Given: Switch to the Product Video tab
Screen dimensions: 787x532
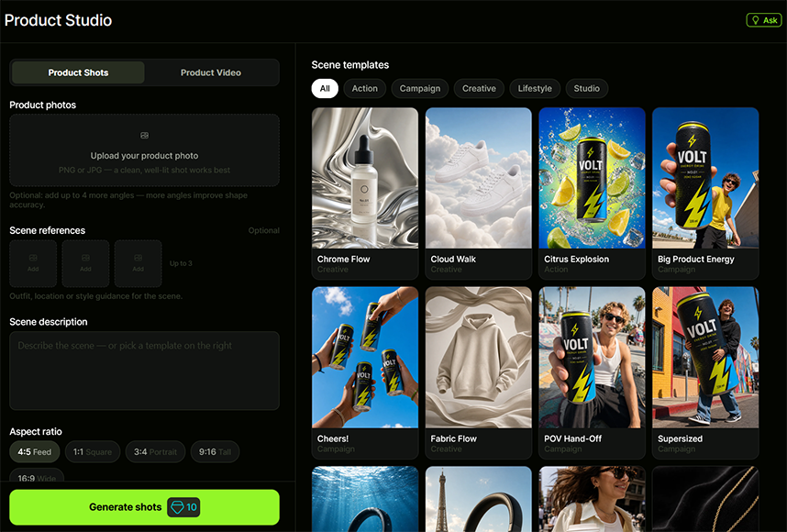Looking at the screenshot, I should (x=211, y=72).
